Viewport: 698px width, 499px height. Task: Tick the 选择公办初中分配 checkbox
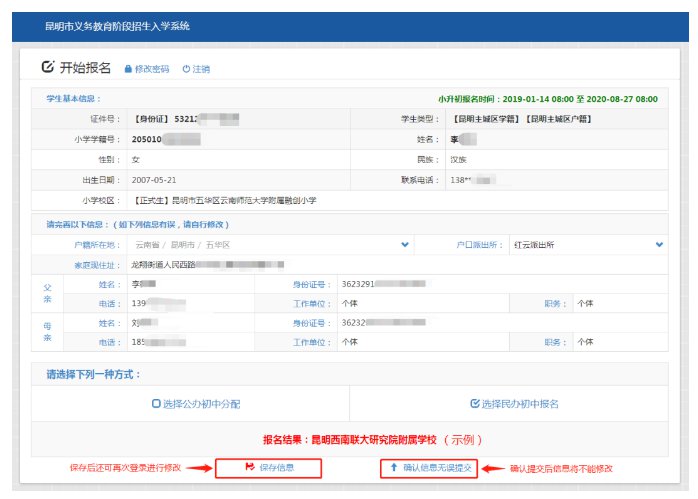click(x=155, y=404)
